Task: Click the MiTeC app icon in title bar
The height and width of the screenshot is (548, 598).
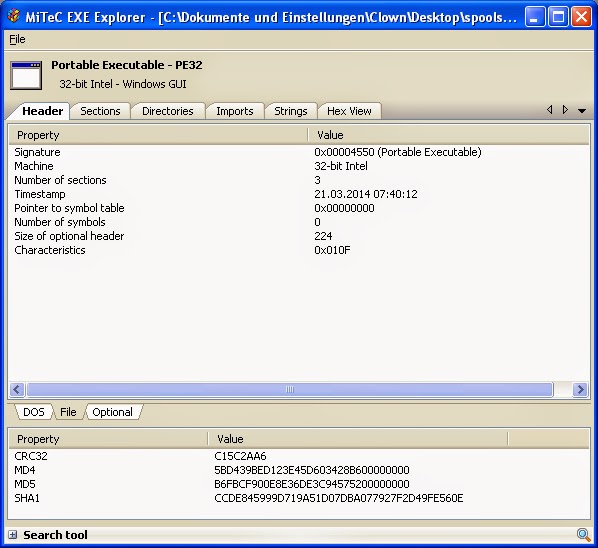Action: click(x=14, y=16)
